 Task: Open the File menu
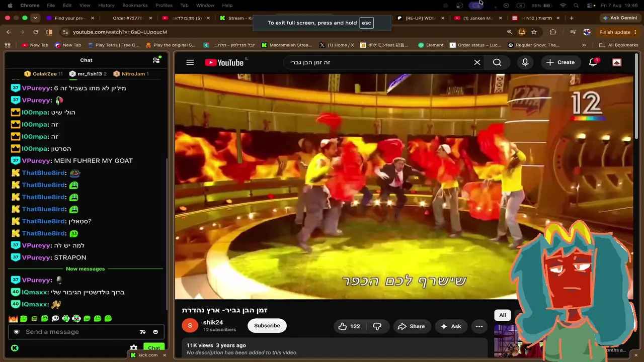(x=51, y=6)
